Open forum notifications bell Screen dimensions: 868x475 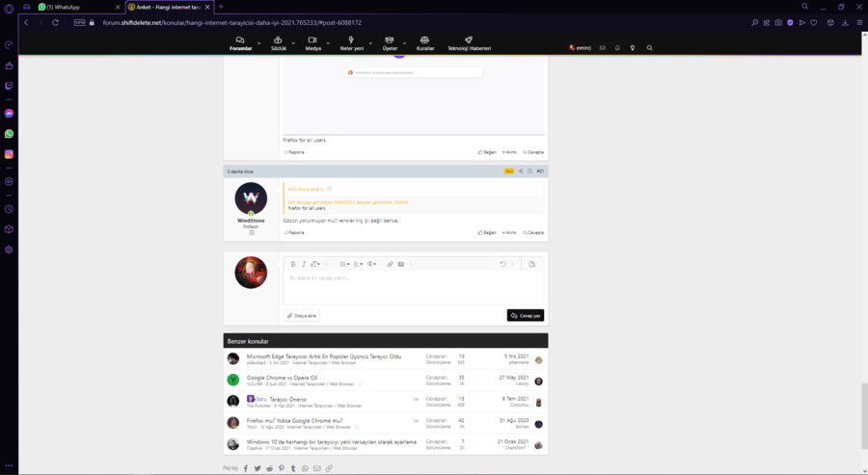pyautogui.click(x=617, y=48)
